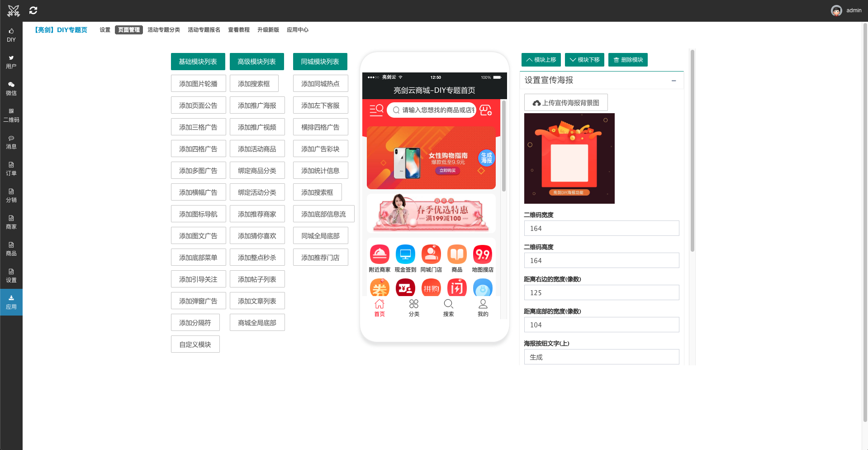Select the 二维码 icon in the sidebar
The image size is (868, 450).
pos(11,115)
